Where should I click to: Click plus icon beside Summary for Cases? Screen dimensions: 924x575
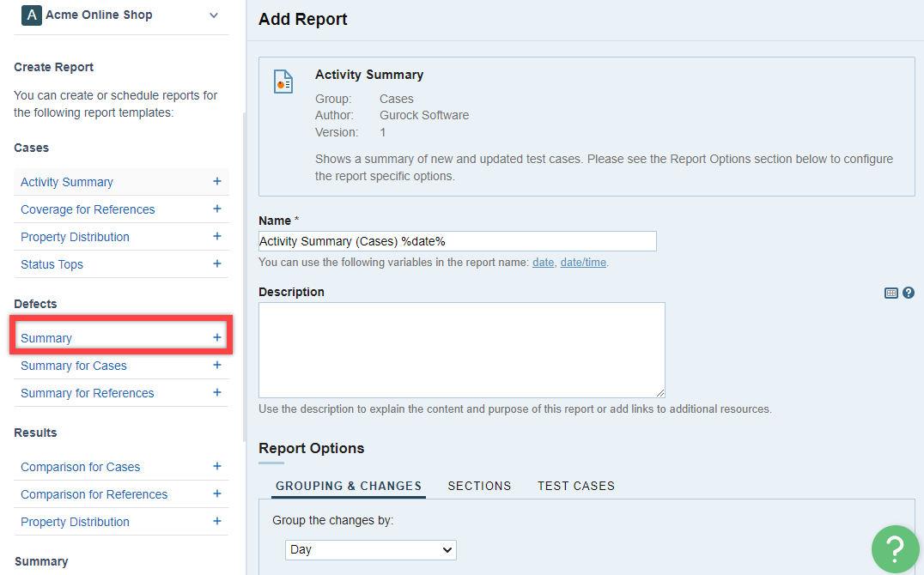[217, 366]
